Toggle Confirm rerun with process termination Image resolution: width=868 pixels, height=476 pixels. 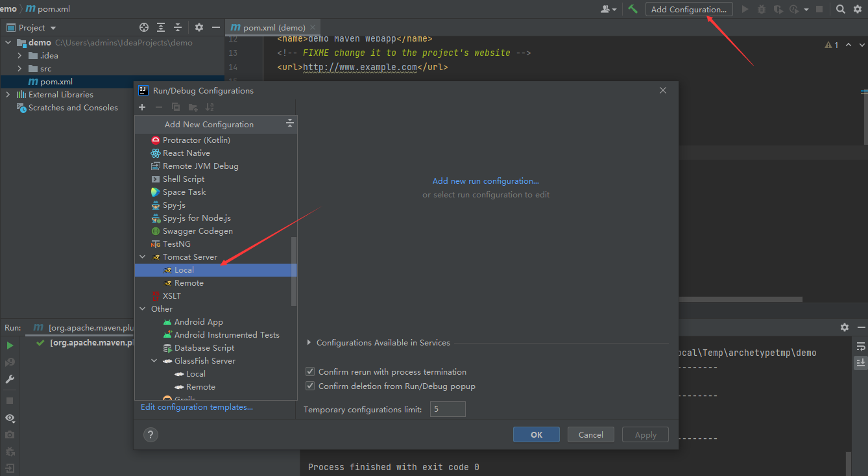(x=310, y=372)
